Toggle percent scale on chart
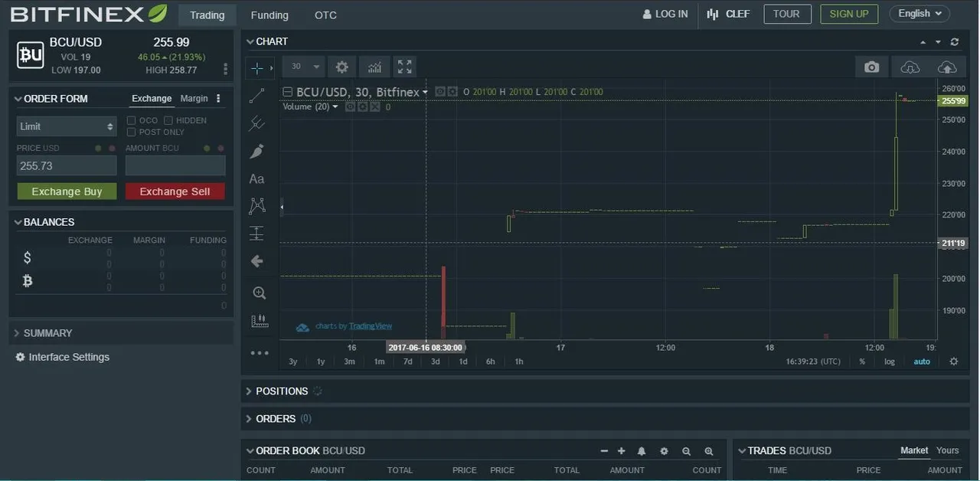Image resolution: width=980 pixels, height=481 pixels. pos(862,362)
